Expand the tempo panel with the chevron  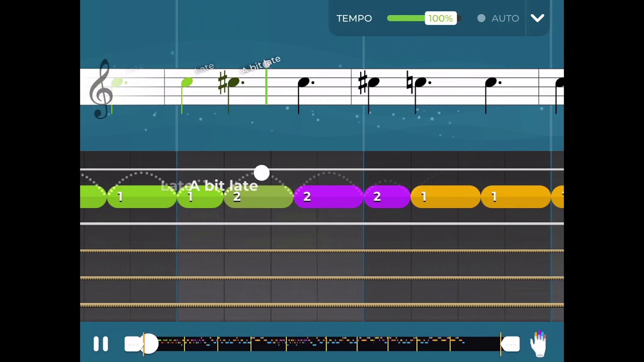point(537,18)
